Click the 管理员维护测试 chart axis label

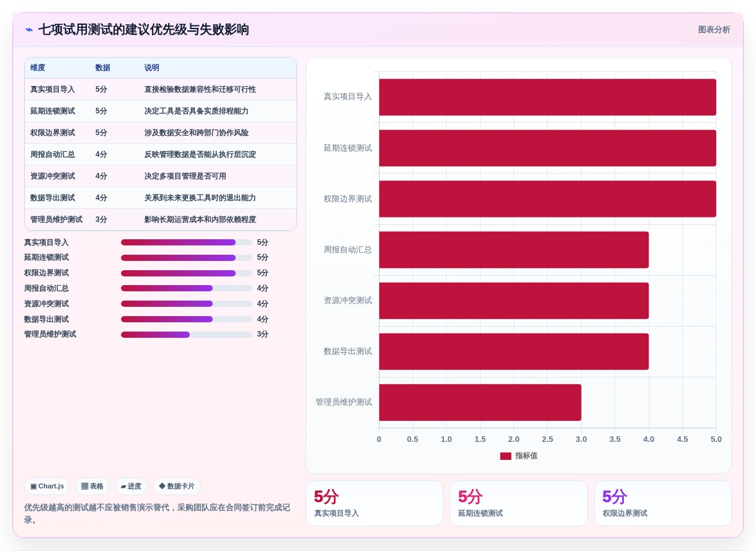[344, 402]
